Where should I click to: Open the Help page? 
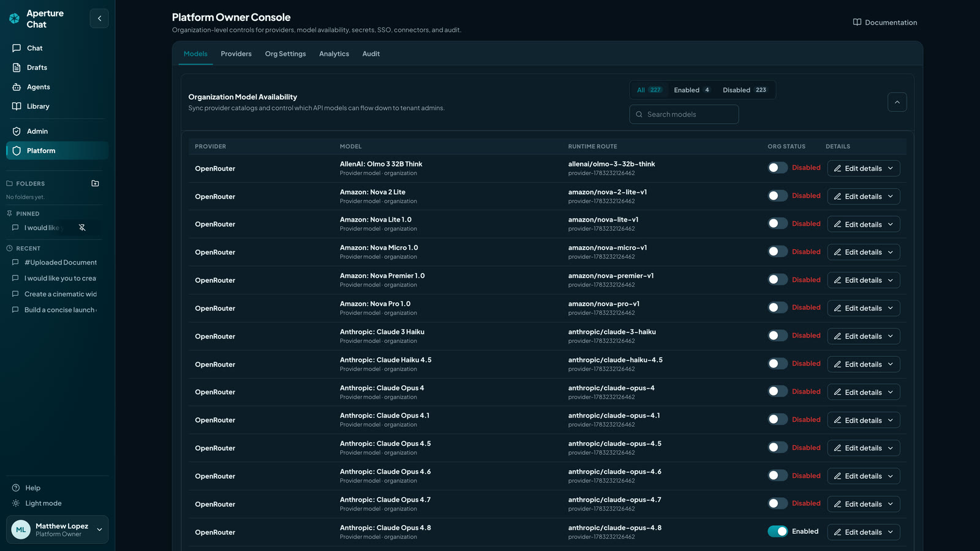tap(57, 488)
